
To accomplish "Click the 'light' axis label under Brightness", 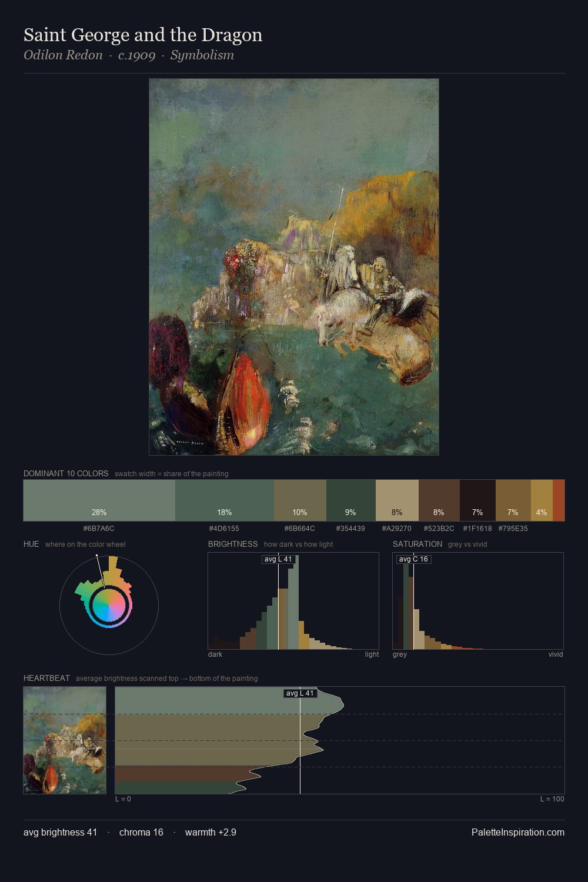I will click(x=372, y=654).
